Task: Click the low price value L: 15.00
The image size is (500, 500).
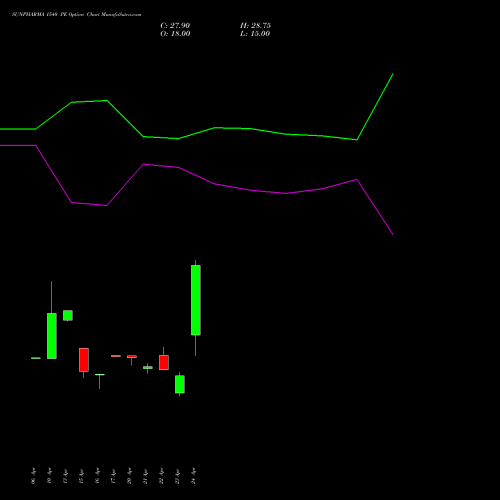Action: click(255, 34)
